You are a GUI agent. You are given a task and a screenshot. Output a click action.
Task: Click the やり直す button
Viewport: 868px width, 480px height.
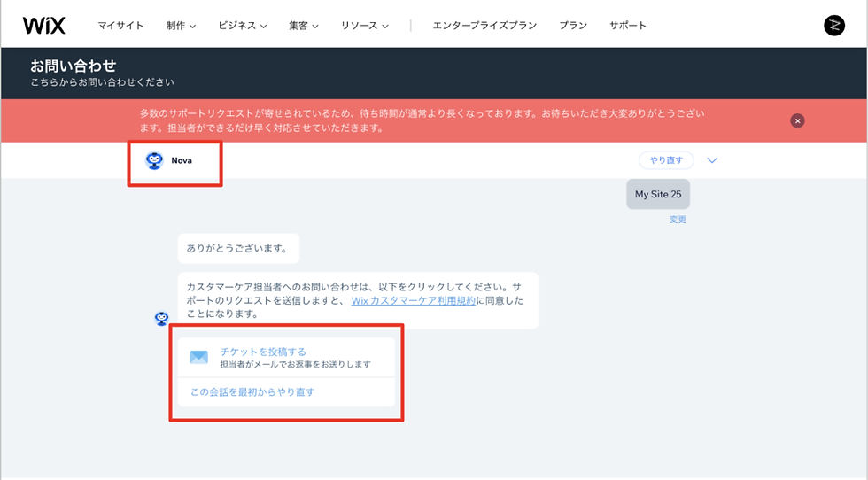tap(666, 160)
